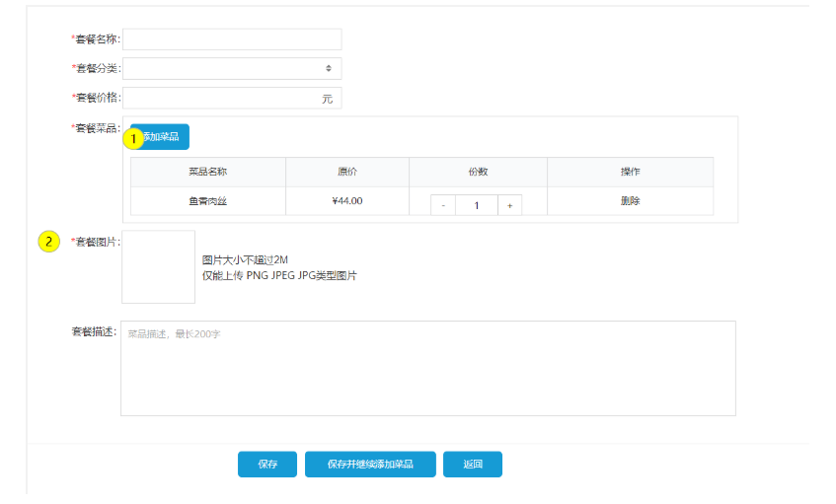This screenshot has height=504, width=836.
Task: Click the 份数 column header
Action: pos(478,172)
